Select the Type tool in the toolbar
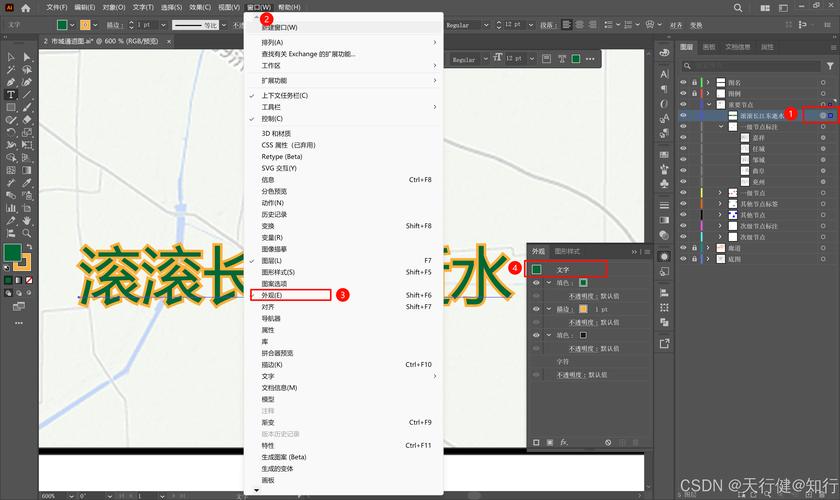This screenshot has height=500, width=840. point(11,94)
